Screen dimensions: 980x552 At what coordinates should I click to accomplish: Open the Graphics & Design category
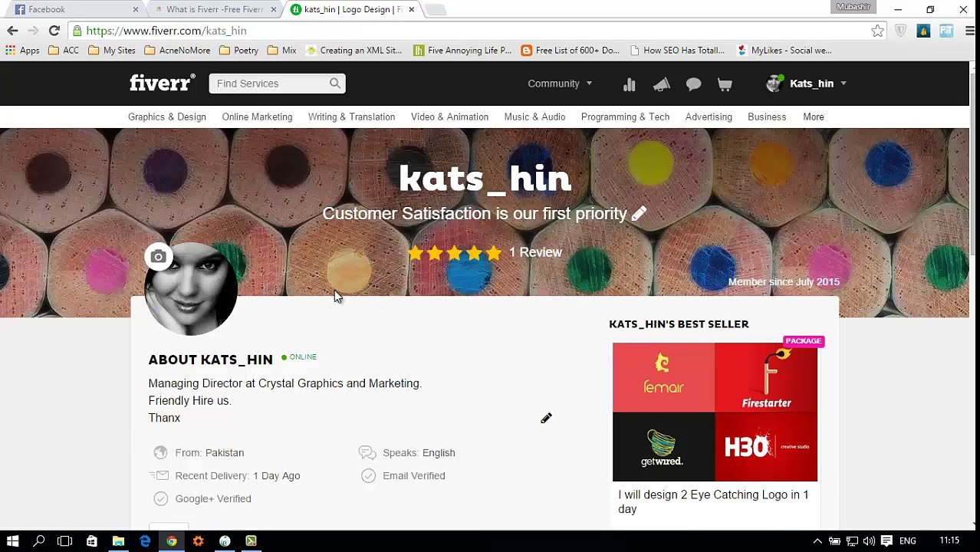pos(166,117)
